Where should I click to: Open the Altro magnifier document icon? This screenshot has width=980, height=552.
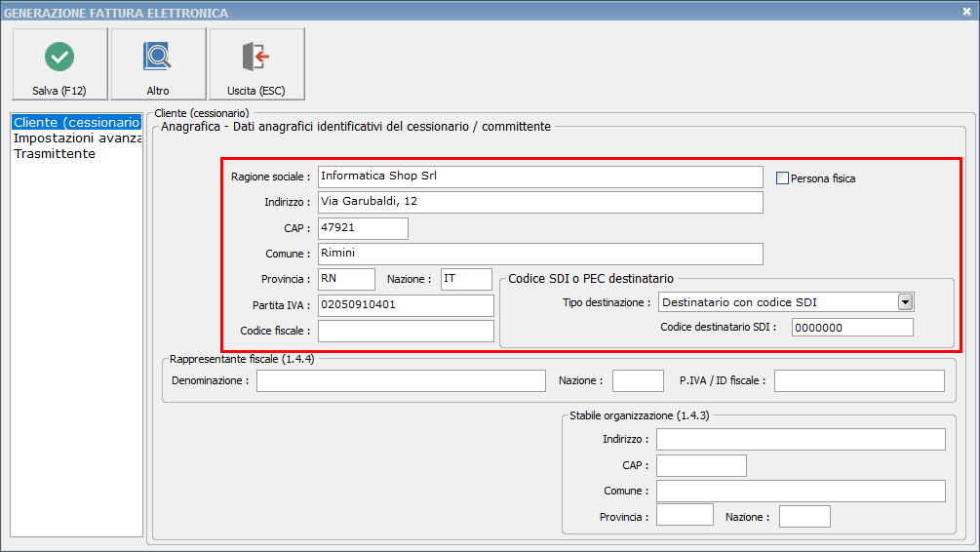(158, 57)
